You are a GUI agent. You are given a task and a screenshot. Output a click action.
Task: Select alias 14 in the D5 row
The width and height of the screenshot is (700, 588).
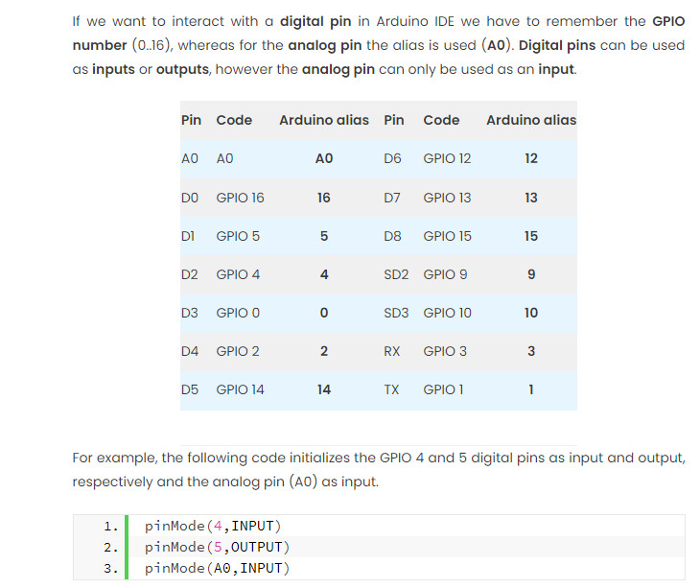(324, 389)
